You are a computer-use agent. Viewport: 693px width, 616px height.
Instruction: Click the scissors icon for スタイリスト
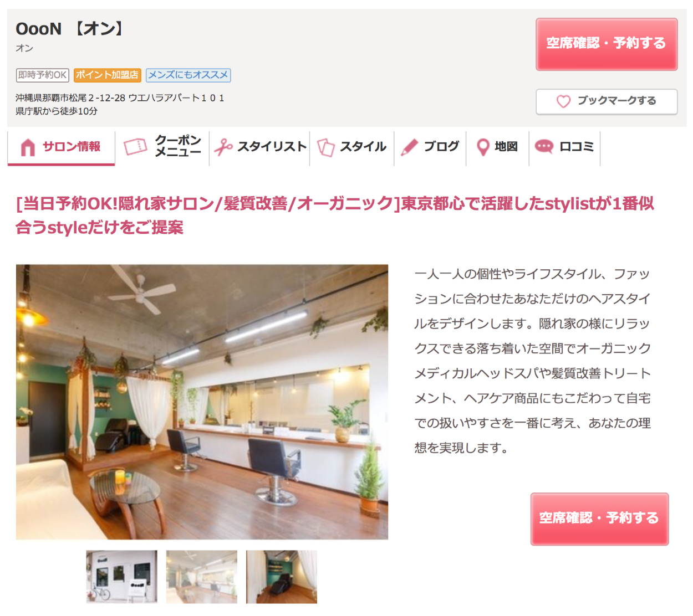tap(223, 147)
